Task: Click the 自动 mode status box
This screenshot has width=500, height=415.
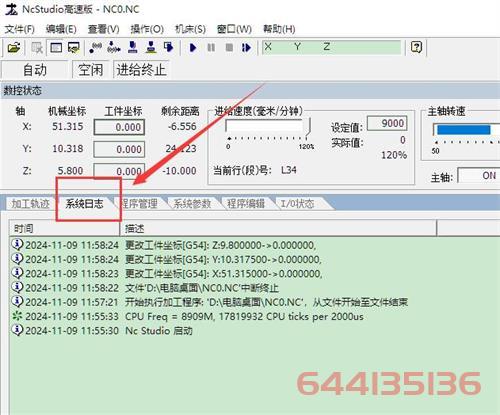Action: click(x=35, y=70)
